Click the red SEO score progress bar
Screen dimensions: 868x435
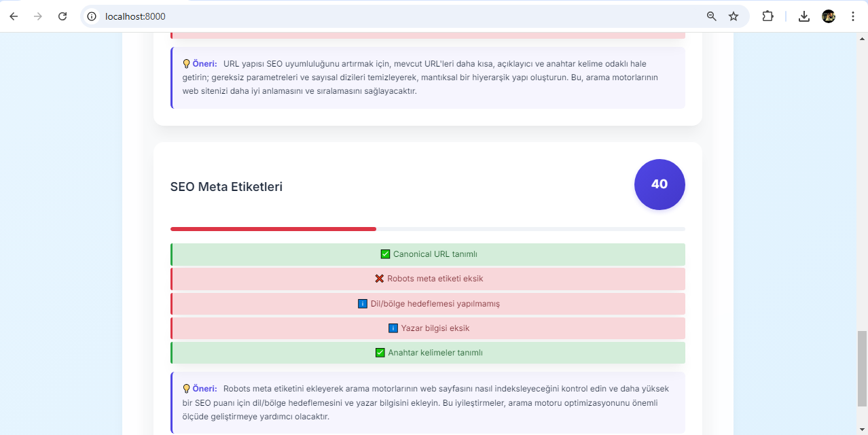[273, 229]
